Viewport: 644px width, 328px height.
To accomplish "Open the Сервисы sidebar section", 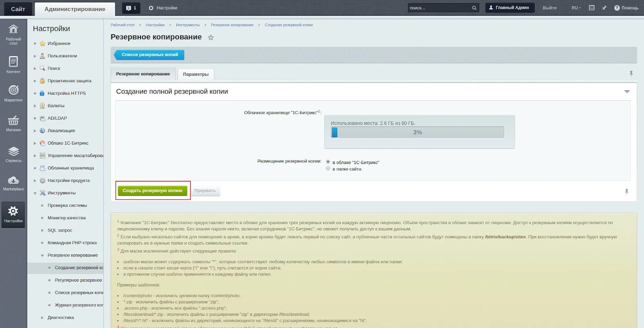I will tap(13, 154).
